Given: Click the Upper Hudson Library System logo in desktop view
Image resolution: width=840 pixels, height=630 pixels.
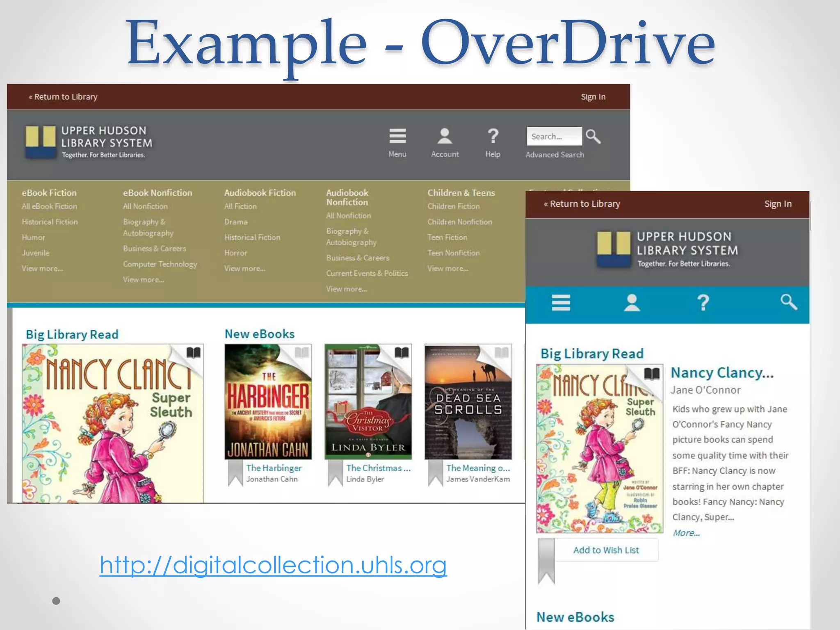Looking at the screenshot, I should (88, 142).
